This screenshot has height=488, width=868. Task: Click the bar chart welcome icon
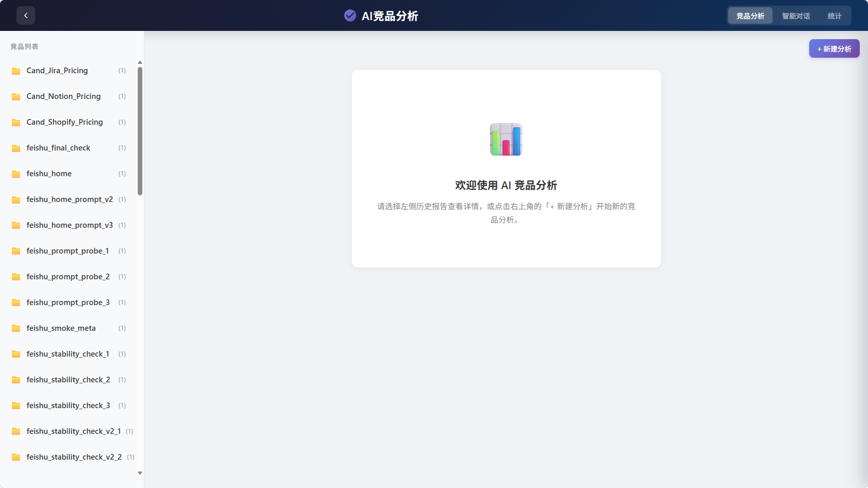505,139
